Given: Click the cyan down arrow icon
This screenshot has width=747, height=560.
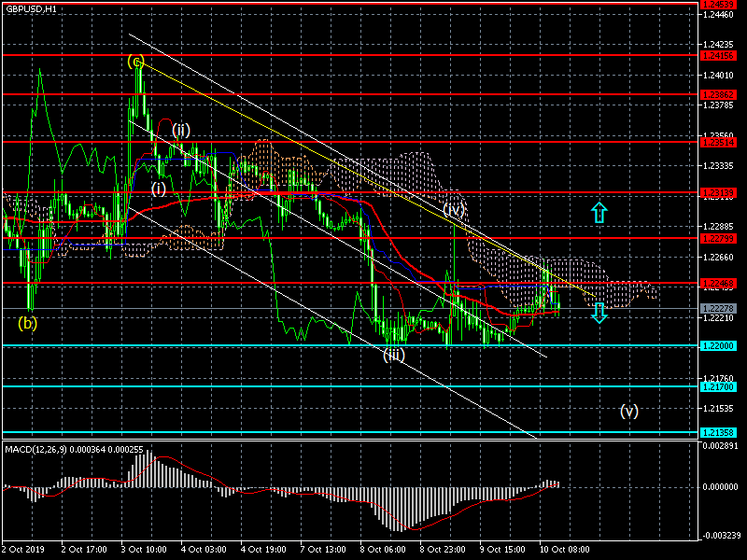Looking at the screenshot, I should pos(599,313).
